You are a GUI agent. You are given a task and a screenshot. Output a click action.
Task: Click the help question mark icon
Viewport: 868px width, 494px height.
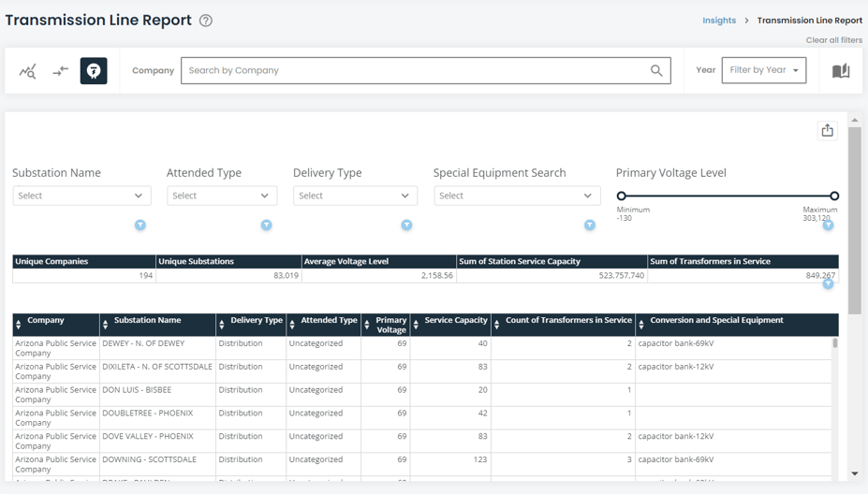tap(206, 21)
